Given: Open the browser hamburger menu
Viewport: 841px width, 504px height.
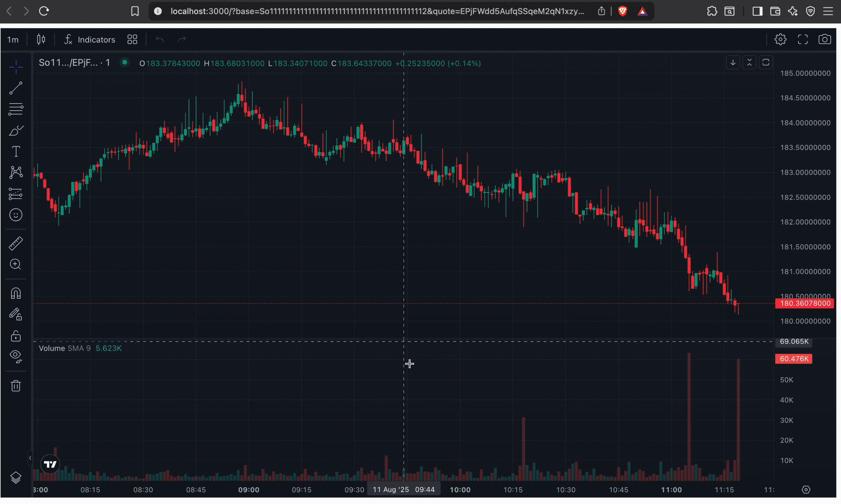Looking at the screenshot, I should click(828, 11).
